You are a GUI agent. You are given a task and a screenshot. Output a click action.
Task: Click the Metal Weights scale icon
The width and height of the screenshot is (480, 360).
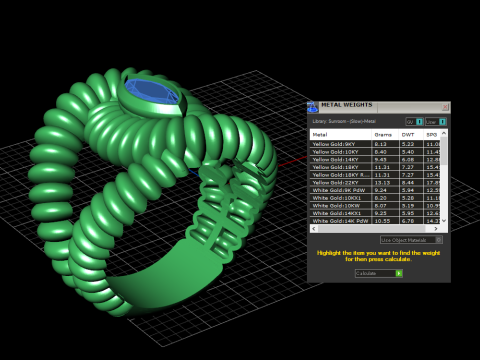[313, 107]
